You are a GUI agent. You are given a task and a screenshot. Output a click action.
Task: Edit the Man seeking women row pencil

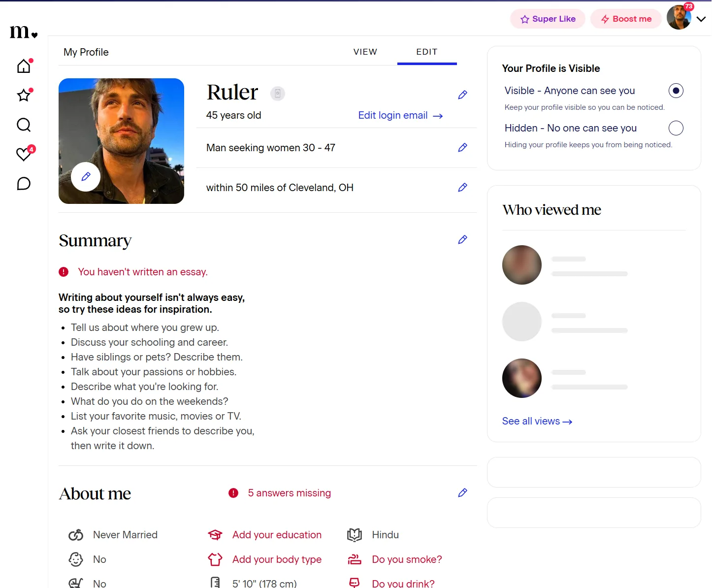coord(462,147)
